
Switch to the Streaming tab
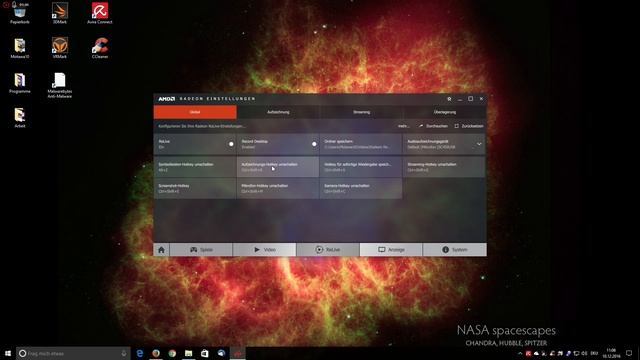[x=362, y=112]
